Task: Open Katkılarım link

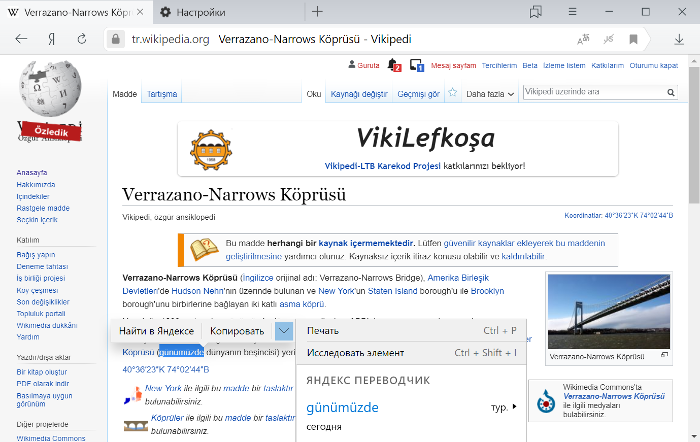Action: (x=608, y=66)
